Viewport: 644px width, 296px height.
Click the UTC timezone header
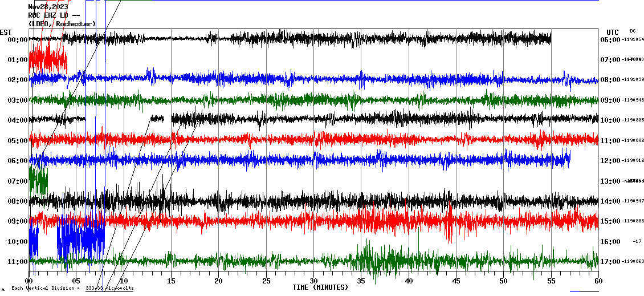[612, 32]
